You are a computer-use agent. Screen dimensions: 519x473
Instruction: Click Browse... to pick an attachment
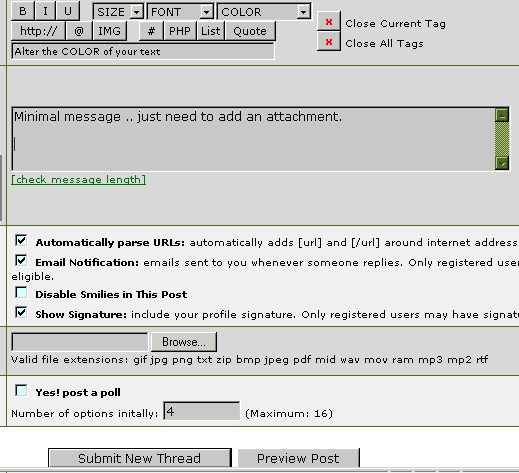point(184,342)
